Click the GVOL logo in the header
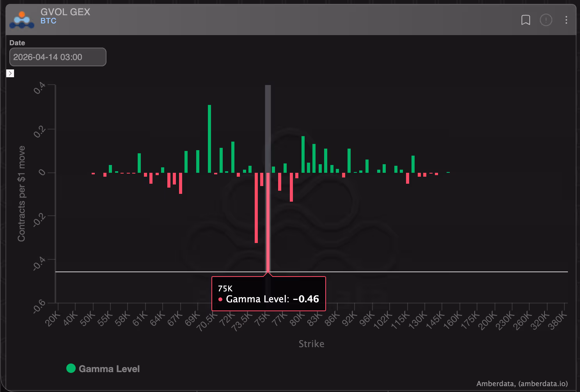This screenshot has width=580, height=392. coord(22,20)
